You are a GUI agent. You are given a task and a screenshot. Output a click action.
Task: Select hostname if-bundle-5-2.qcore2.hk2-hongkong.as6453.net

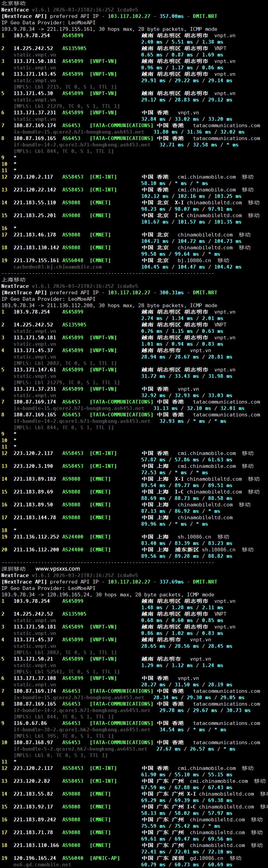[x=80, y=749]
